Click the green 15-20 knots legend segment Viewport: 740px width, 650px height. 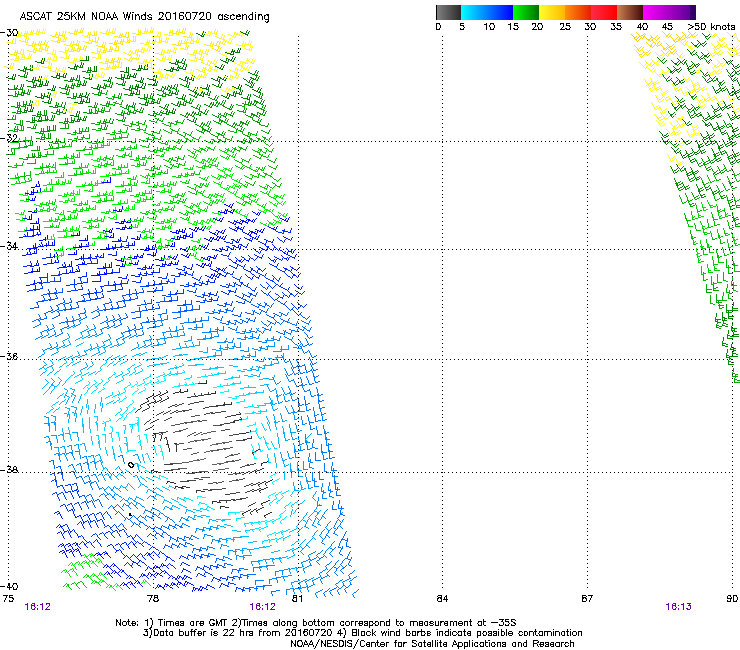point(526,12)
